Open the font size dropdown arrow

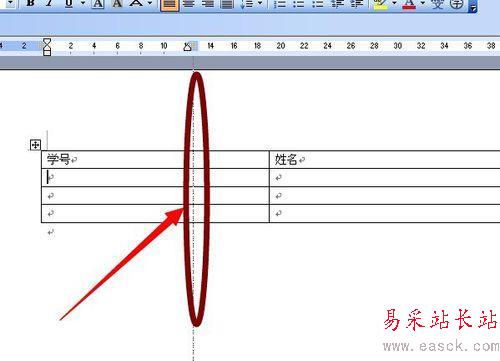click(x=10, y=3)
